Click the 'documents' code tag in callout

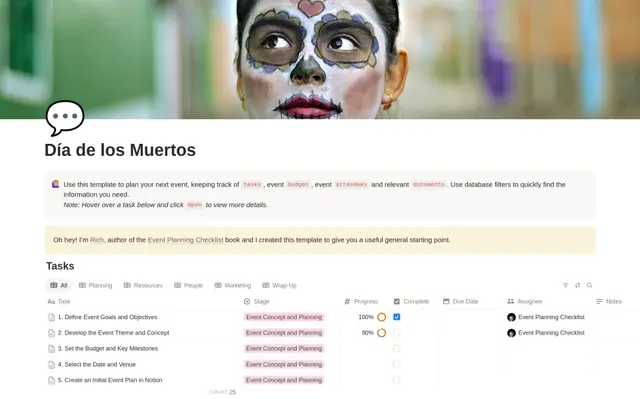tap(428, 184)
